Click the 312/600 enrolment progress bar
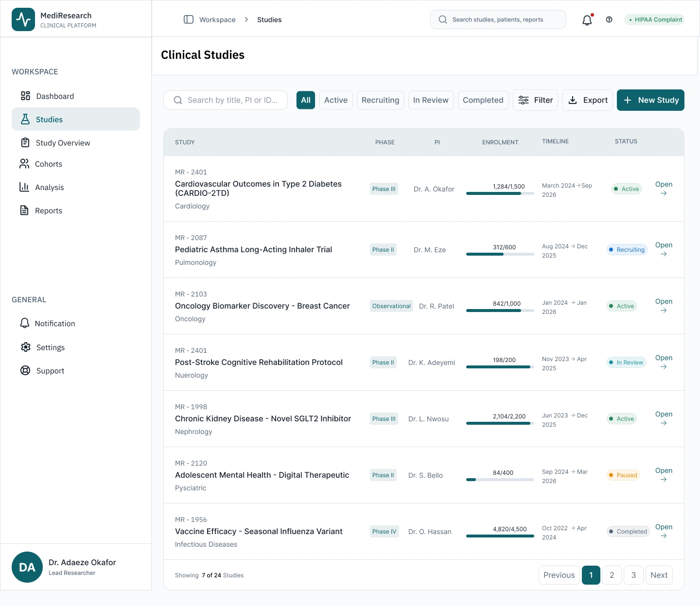Image resolution: width=700 pixels, height=606 pixels. tap(500, 254)
